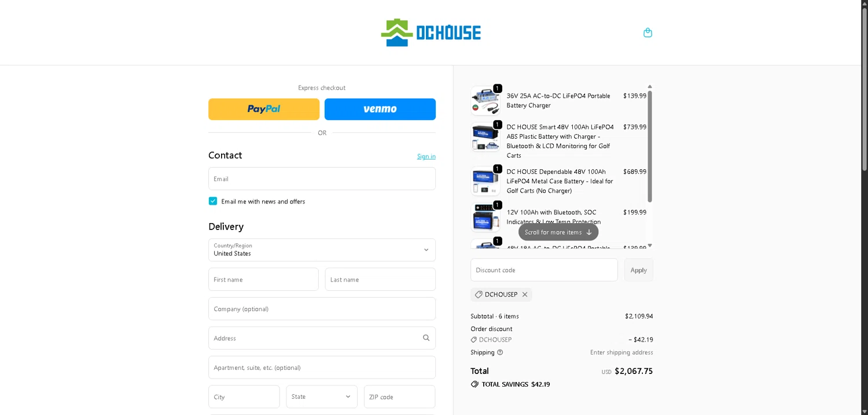
Task: Click the DCHOUSE logo
Action: (x=431, y=32)
